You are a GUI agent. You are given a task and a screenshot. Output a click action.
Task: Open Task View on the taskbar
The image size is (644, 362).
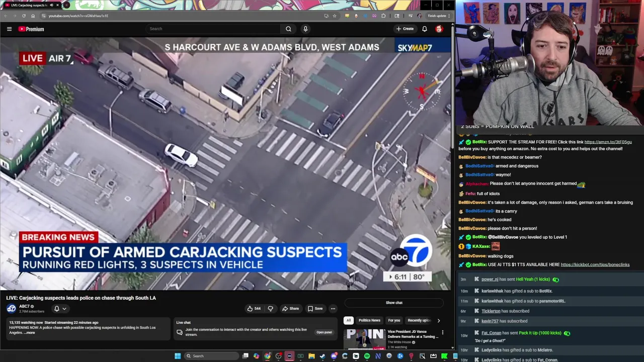tap(246, 356)
